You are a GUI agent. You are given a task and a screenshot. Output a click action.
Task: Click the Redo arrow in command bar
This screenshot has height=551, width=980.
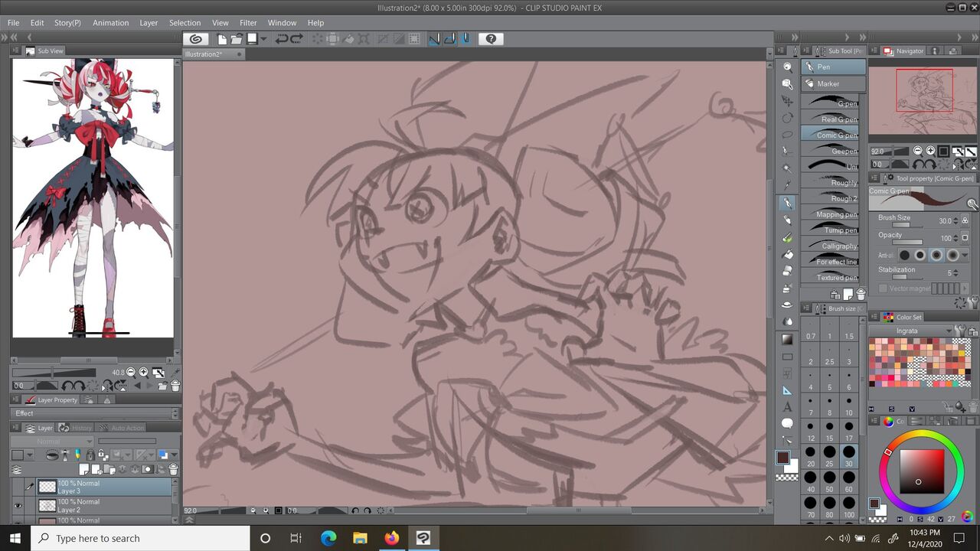[296, 38]
